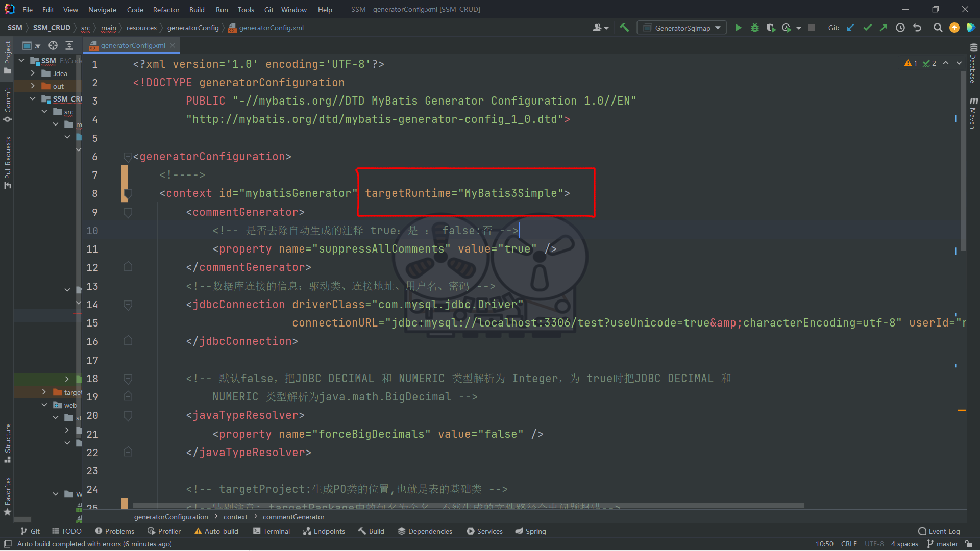Collapse the SSM_CRUD module node
Viewport: 980px width, 551px height.
tap(33, 99)
